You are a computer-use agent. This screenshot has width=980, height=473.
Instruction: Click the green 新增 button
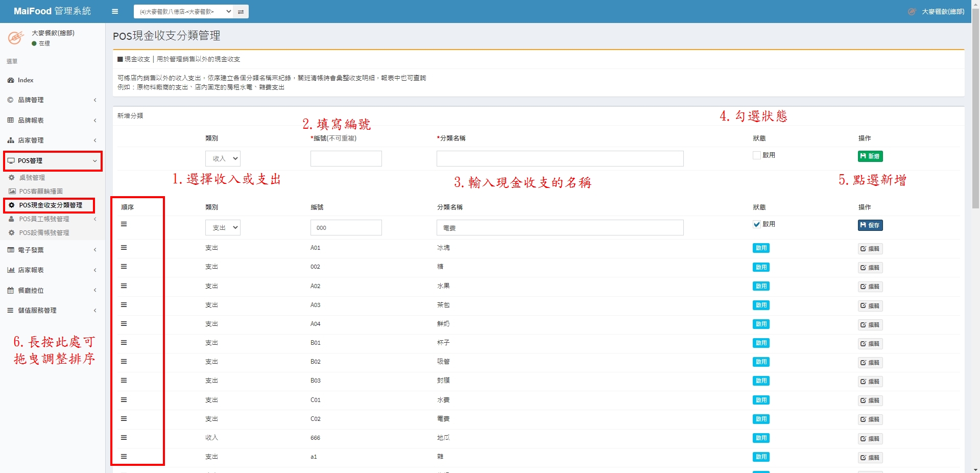(x=870, y=156)
